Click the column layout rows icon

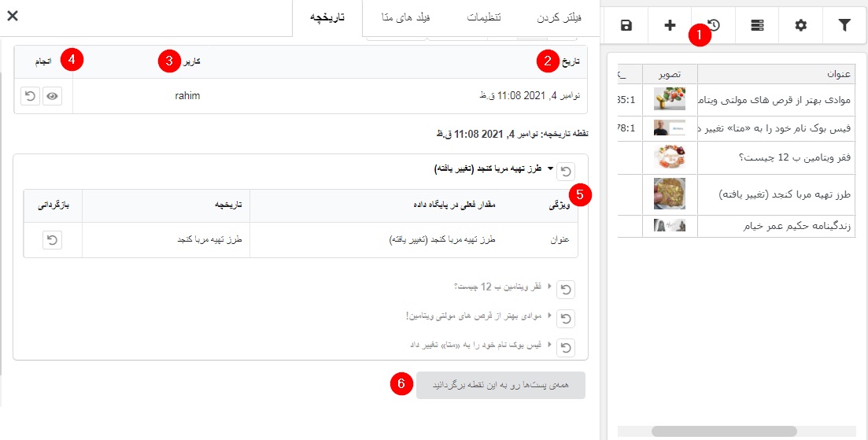click(757, 26)
